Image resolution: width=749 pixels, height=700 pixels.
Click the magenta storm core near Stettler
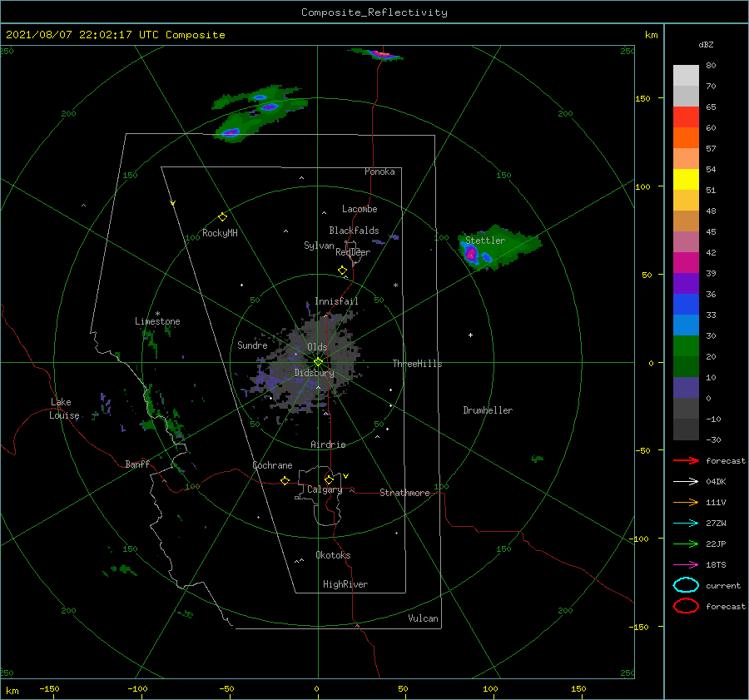tap(472, 254)
